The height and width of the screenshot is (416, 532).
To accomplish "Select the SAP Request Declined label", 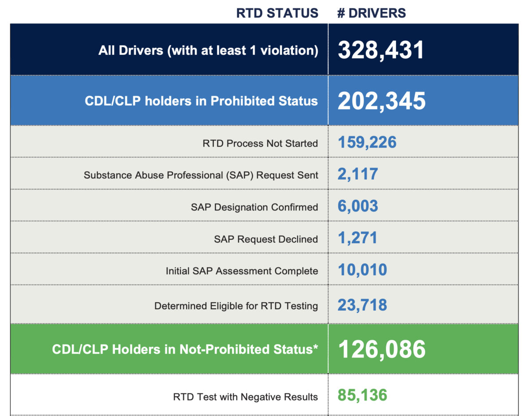I will (x=266, y=239).
